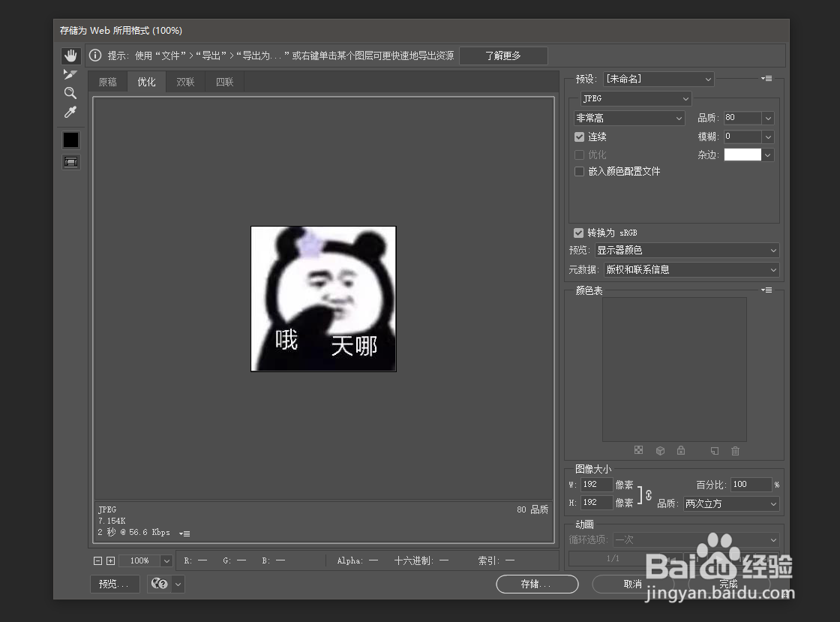The height and width of the screenshot is (622, 840).
Task: Click the 存储... button
Action: [537, 584]
